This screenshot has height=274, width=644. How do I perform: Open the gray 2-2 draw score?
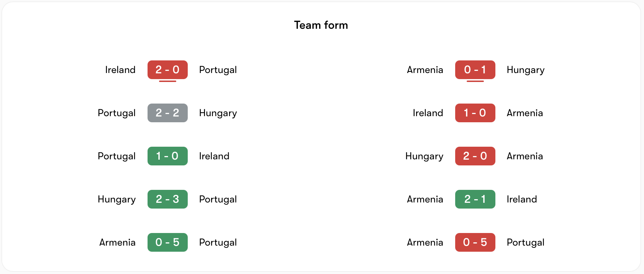click(x=167, y=113)
